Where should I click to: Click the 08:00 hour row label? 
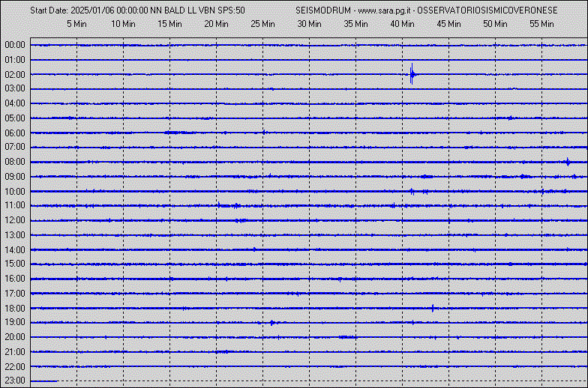(15, 162)
